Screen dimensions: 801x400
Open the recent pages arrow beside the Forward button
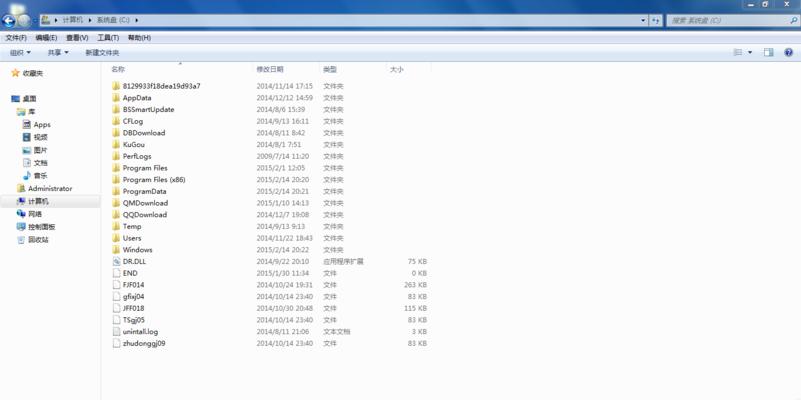[x=35, y=20]
